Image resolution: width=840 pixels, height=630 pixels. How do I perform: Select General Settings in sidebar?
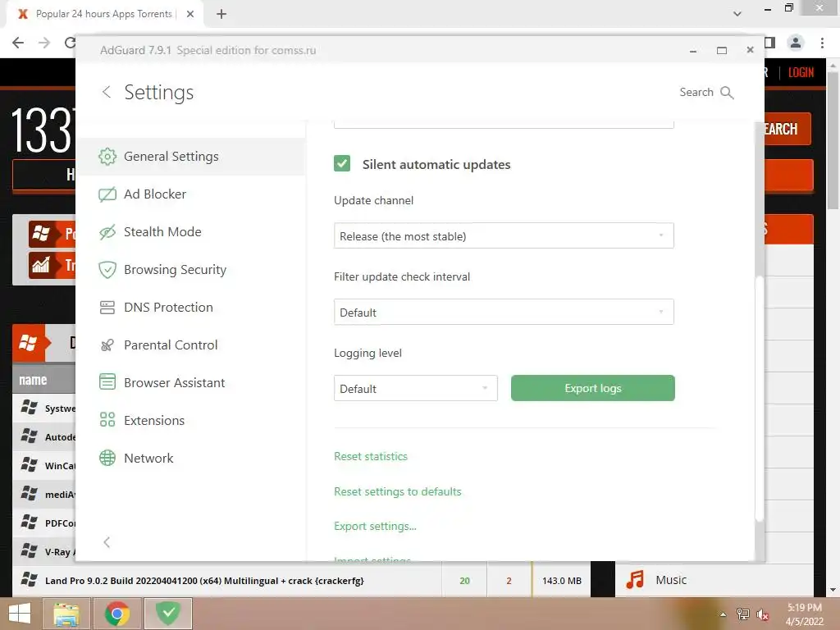190,157
